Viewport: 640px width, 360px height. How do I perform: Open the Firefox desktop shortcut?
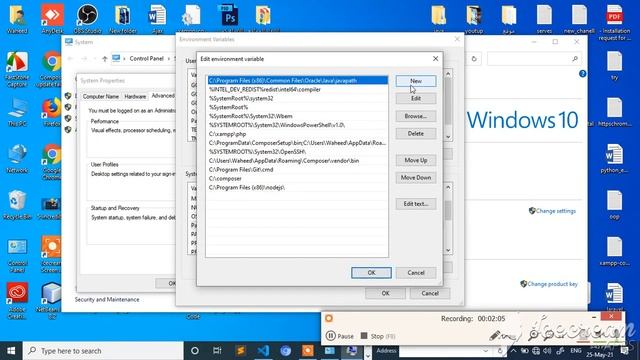coord(52,112)
